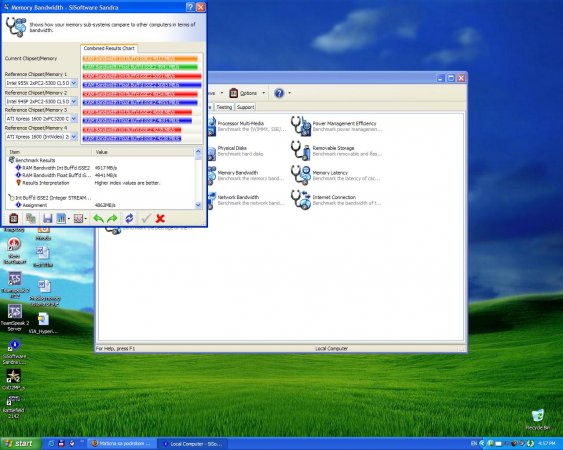Click the Options clipboard icon in dialog toolbar

(x=14, y=218)
